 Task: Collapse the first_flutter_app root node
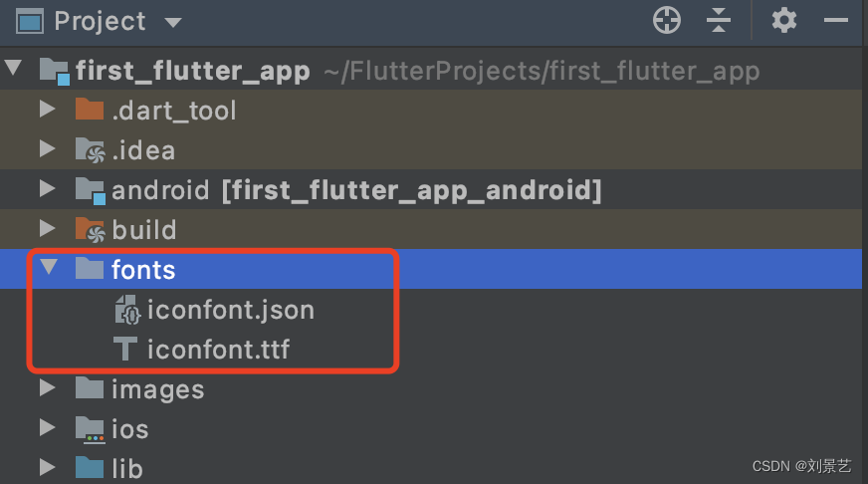click(13, 68)
